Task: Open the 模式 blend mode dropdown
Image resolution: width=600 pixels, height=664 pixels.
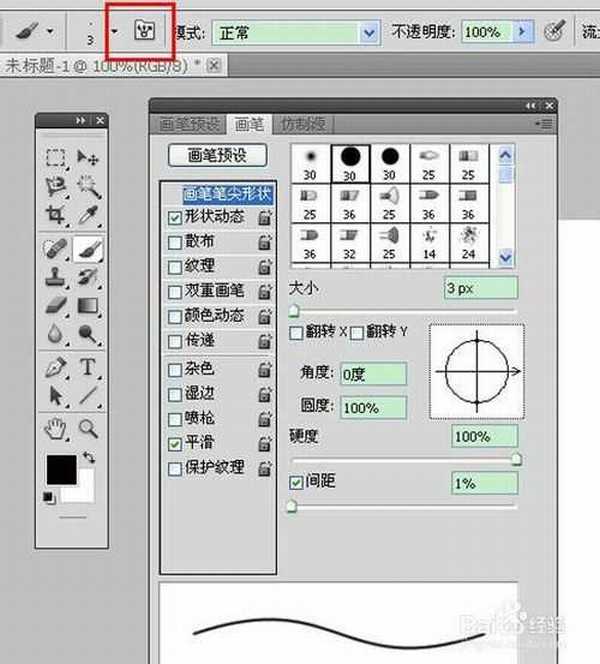Action: (369, 33)
